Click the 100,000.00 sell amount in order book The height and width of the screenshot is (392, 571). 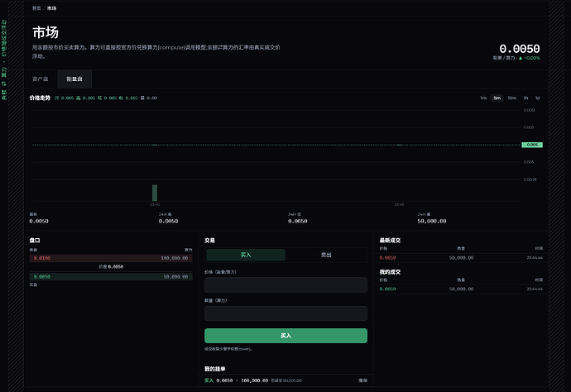point(175,258)
